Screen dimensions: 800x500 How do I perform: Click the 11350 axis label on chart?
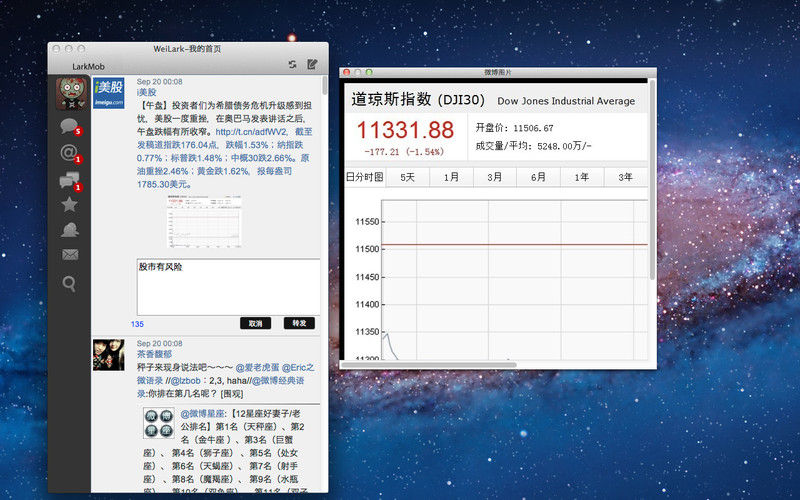[367, 332]
